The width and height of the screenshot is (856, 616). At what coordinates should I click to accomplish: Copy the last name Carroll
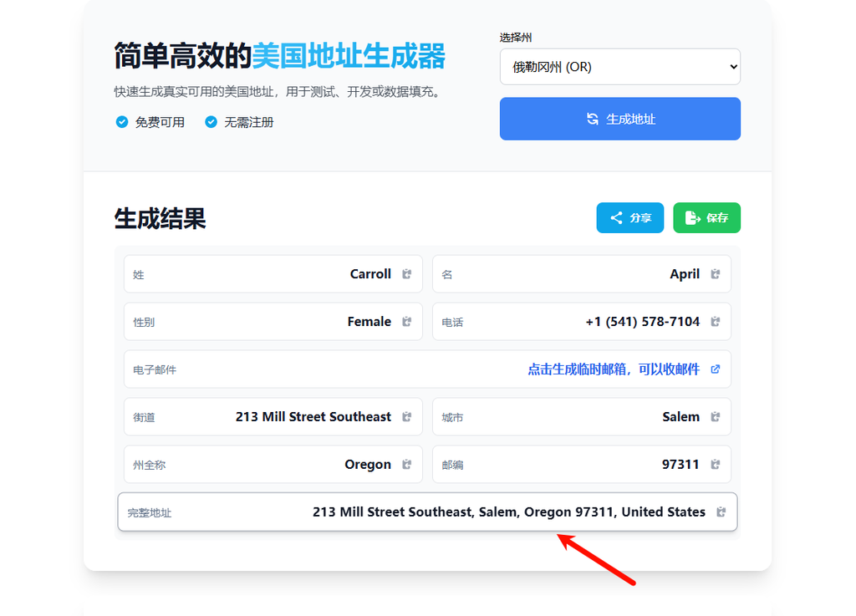[x=407, y=274]
